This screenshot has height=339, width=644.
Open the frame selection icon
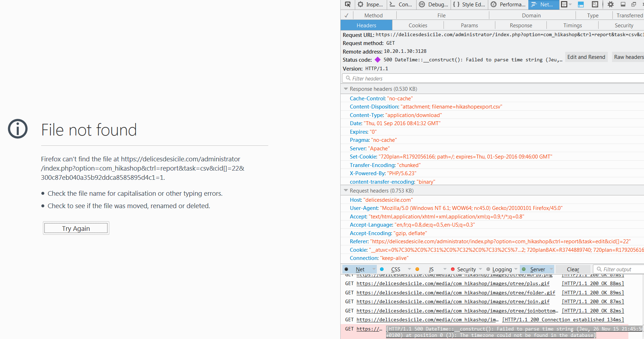coord(566,5)
